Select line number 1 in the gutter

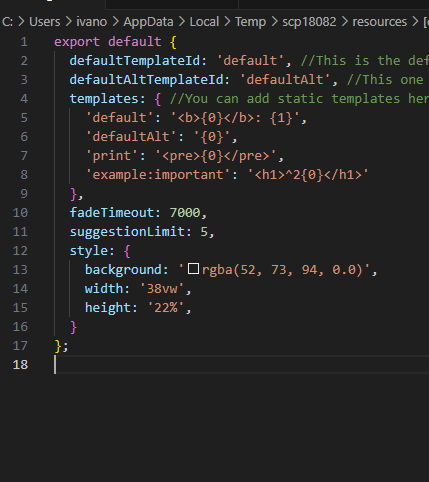pos(24,42)
